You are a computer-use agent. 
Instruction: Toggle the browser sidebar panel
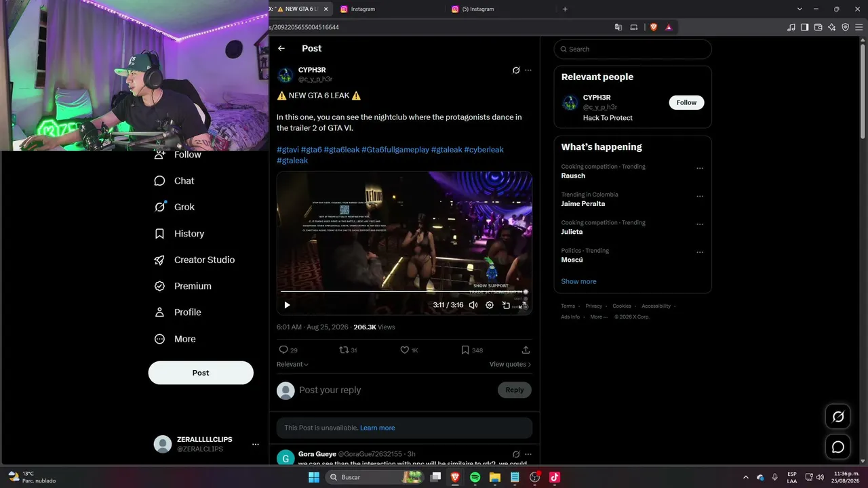pyautogui.click(x=804, y=27)
